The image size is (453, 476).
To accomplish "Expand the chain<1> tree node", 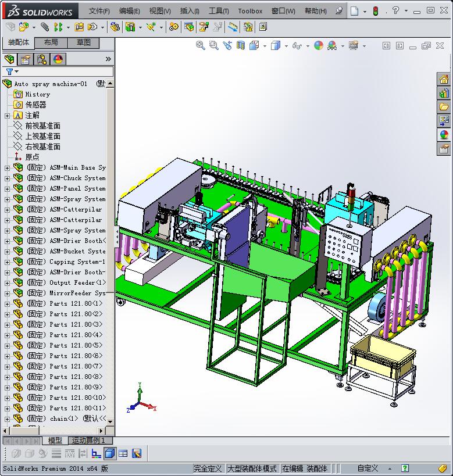I will [7, 419].
